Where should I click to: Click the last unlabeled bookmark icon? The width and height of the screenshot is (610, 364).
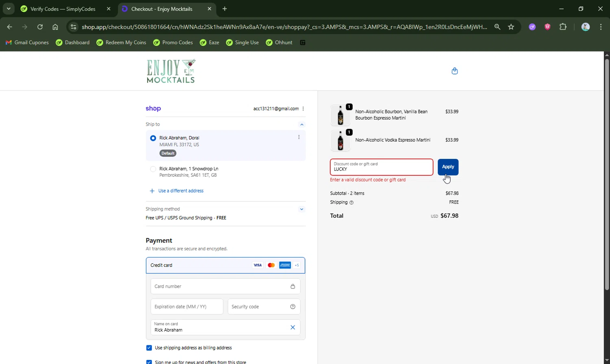[303, 43]
